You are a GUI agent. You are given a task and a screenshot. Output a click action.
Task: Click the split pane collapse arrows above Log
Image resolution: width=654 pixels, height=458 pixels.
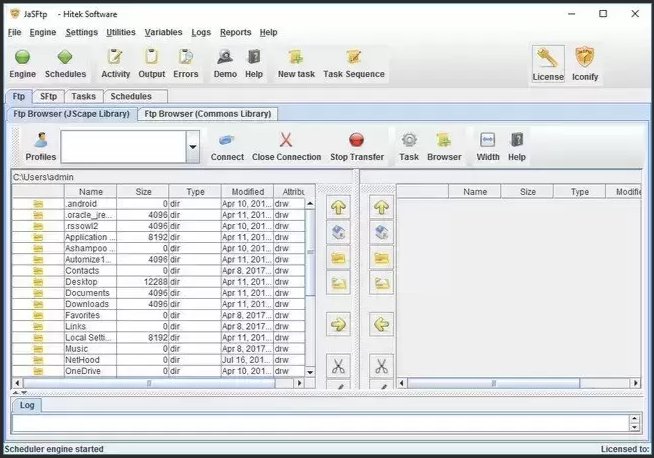click(x=20, y=393)
